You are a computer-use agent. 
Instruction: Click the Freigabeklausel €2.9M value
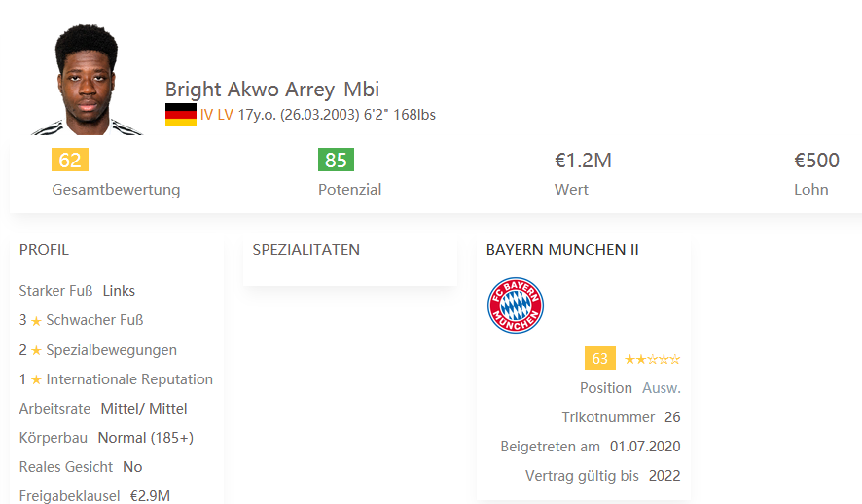pos(150,496)
